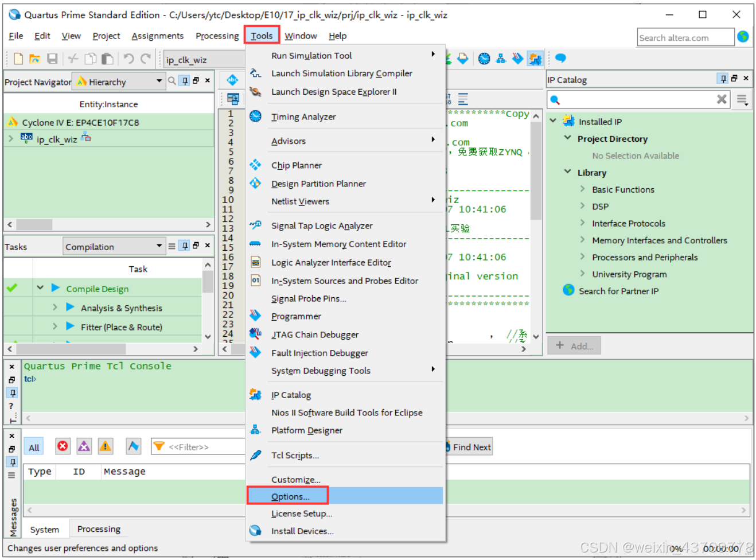Screen dimensions: 756x560
Task: Open Programmer from the Tools menu
Action: pyautogui.click(x=346, y=316)
